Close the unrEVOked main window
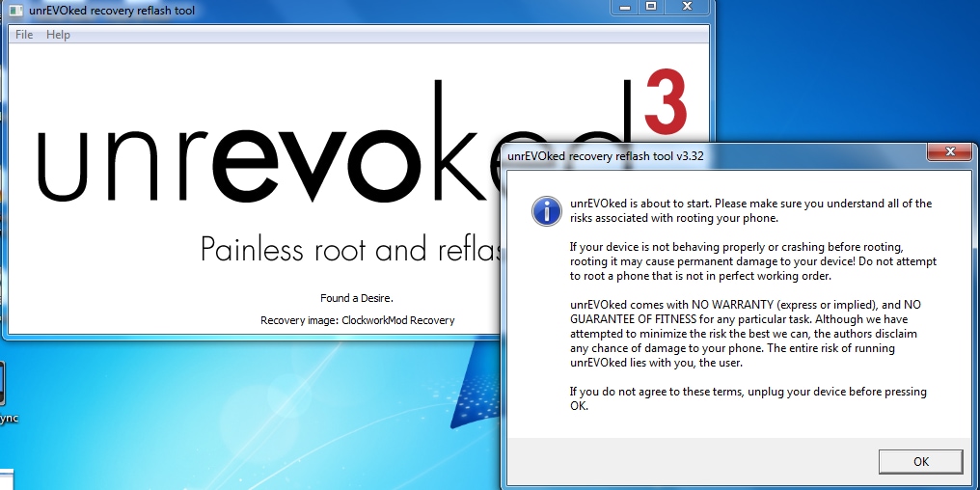980x490 pixels. pos(687,6)
